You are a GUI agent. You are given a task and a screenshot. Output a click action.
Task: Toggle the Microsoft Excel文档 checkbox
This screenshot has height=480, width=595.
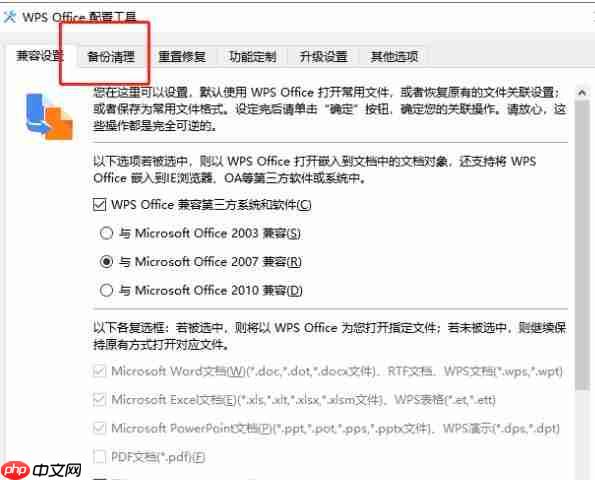pos(99,400)
